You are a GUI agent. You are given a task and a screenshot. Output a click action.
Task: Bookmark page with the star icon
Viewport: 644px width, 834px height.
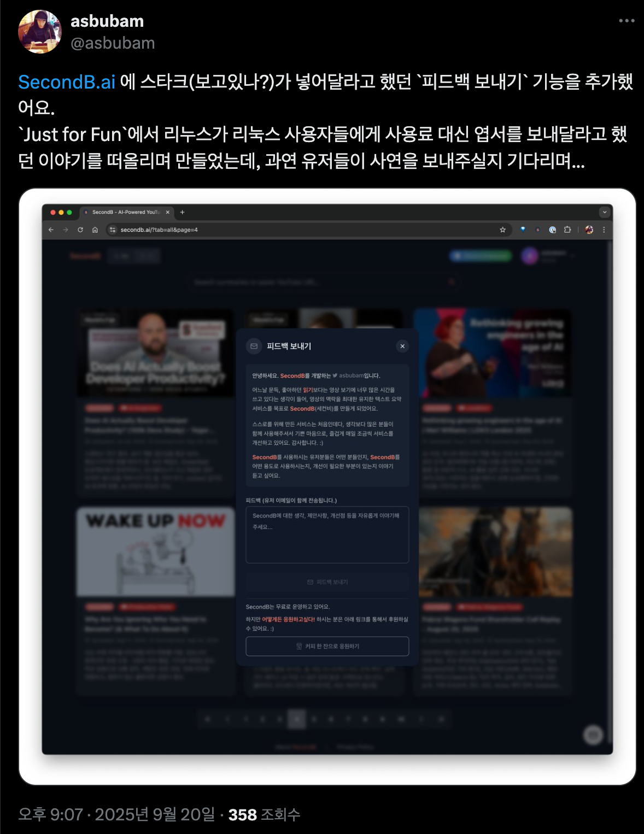click(502, 230)
